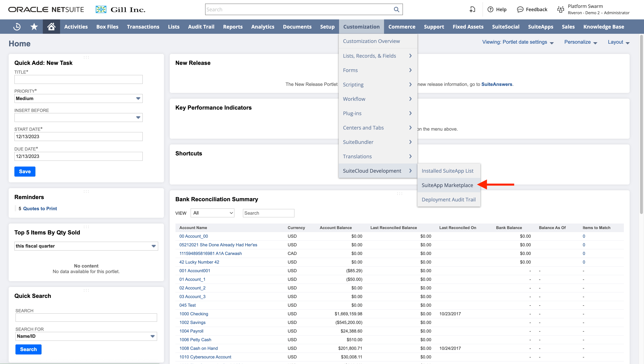Open the Recent Records history icon
Image resolution: width=644 pixels, height=364 pixels.
[x=17, y=26]
